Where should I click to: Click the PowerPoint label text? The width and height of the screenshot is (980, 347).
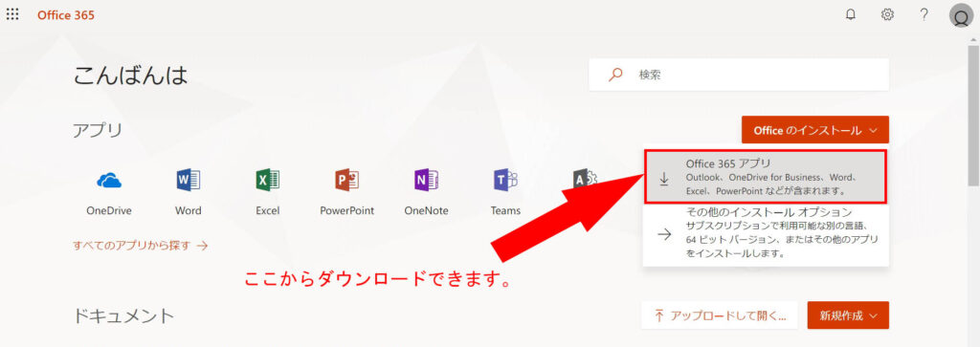(346, 211)
